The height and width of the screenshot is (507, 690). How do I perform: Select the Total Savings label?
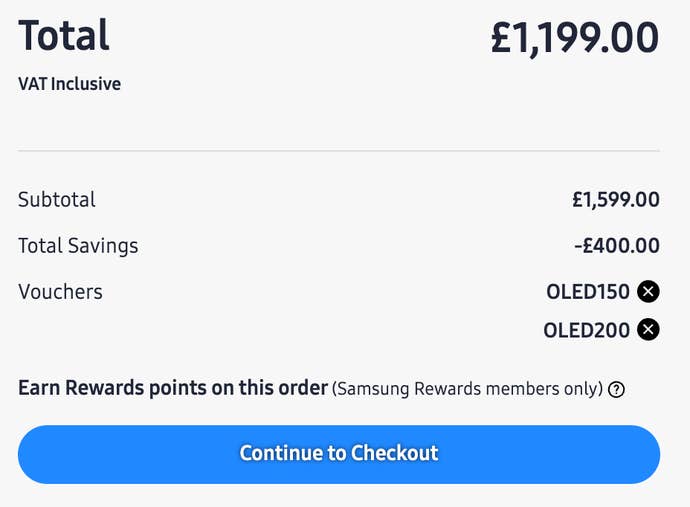pos(78,245)
